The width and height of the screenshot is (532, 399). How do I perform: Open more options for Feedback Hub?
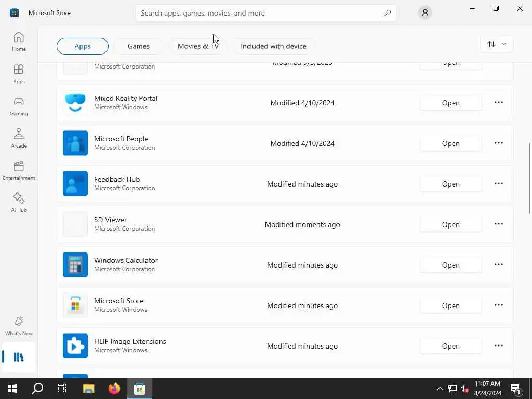(498, 183)
